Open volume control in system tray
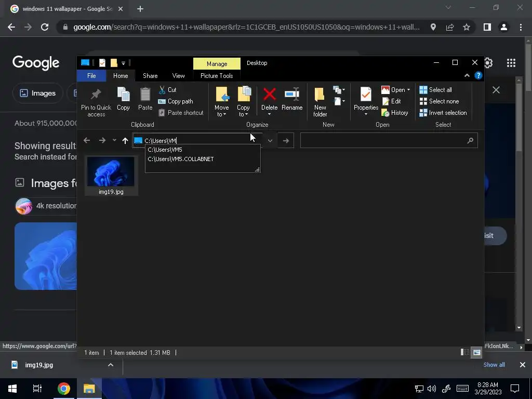The width and height of the screenshot is (532, 399). [432, 389]
